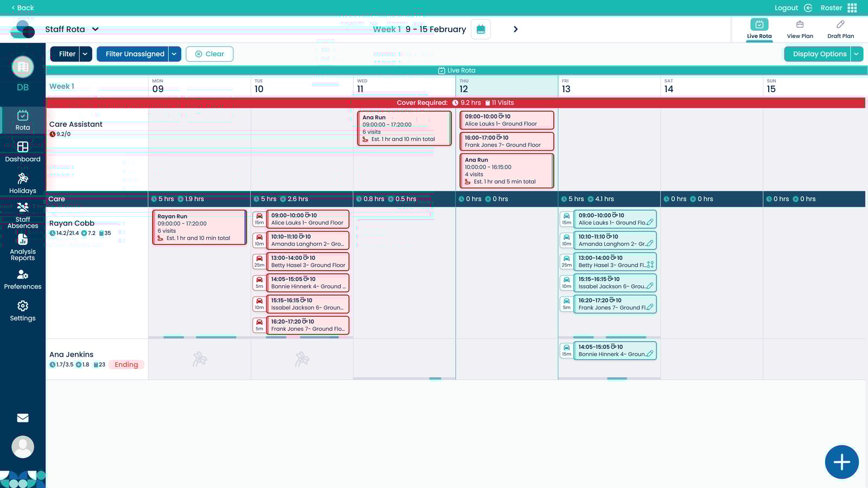Click Ana Jenkins Tuesday holiday palm icon

(302, 359)
